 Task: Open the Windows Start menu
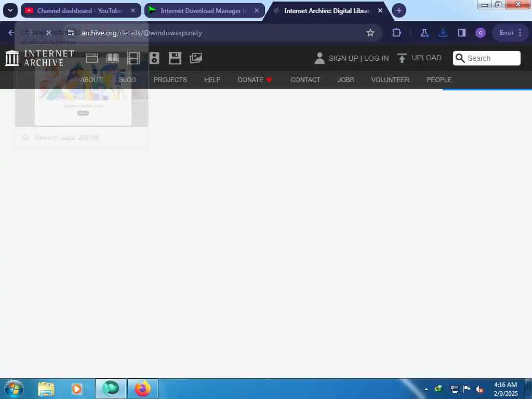[x=14, y=389]
